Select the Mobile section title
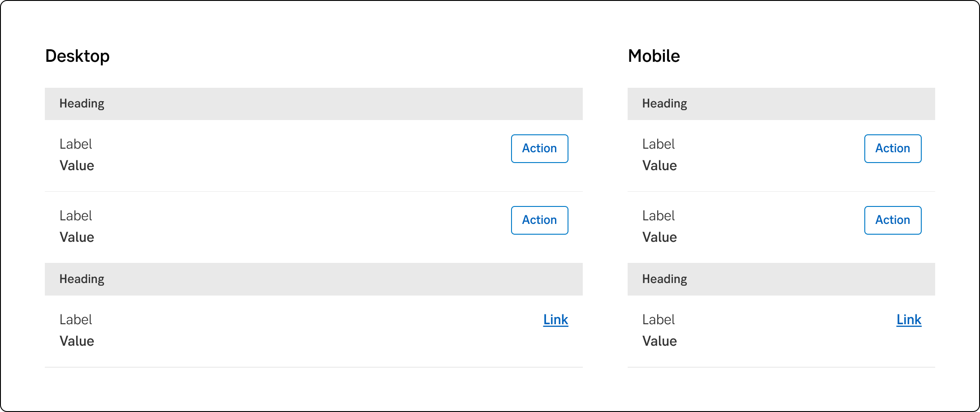The image size is (980, 412). pos(654,56)
